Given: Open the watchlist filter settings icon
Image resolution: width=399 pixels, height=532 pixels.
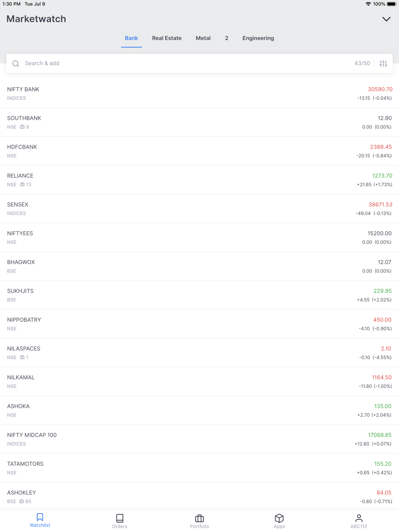Looking at the screenshot, I should tap(383, 63).
